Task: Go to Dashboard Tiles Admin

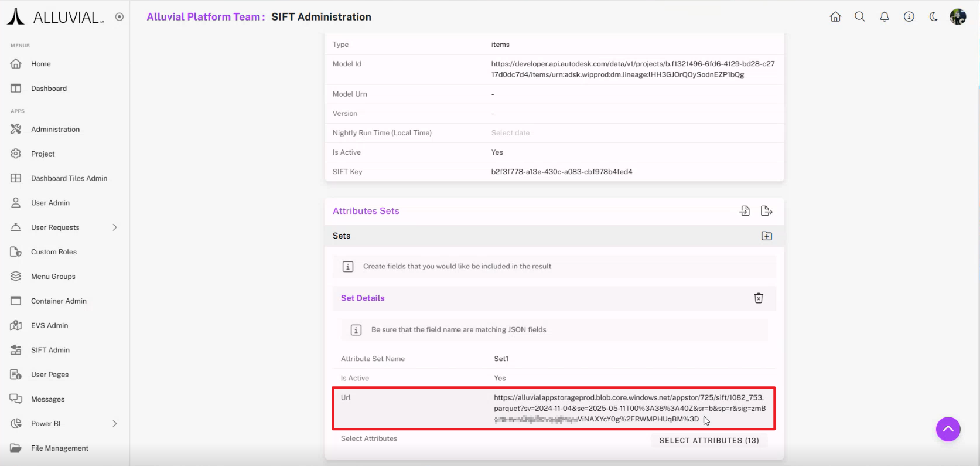Action: (x=69, y=178)
